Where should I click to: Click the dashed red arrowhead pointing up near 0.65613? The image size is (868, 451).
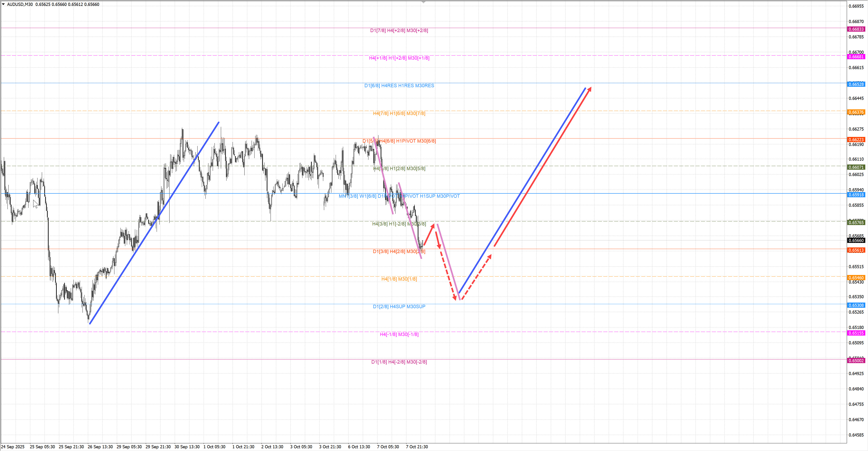490,256
